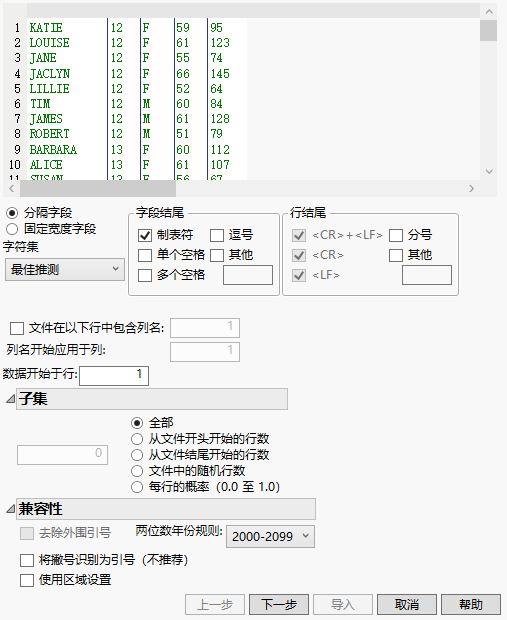This screenshot has width=507, height=620.
Task: Select 文件中的随机行数
Action: 137,471
